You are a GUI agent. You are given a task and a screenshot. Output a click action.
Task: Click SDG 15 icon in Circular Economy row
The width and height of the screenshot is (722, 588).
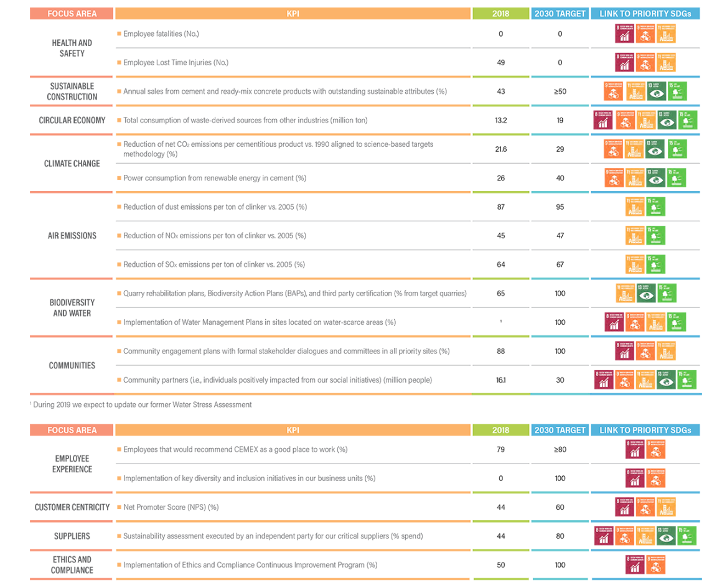pyautogui.click(x=687, y=120)
